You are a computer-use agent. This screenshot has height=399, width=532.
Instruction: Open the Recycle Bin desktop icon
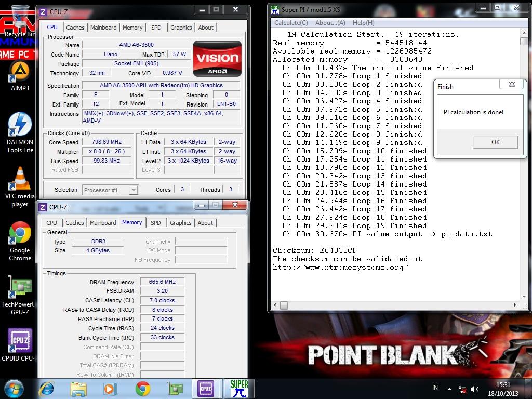[x=20, y=20]
